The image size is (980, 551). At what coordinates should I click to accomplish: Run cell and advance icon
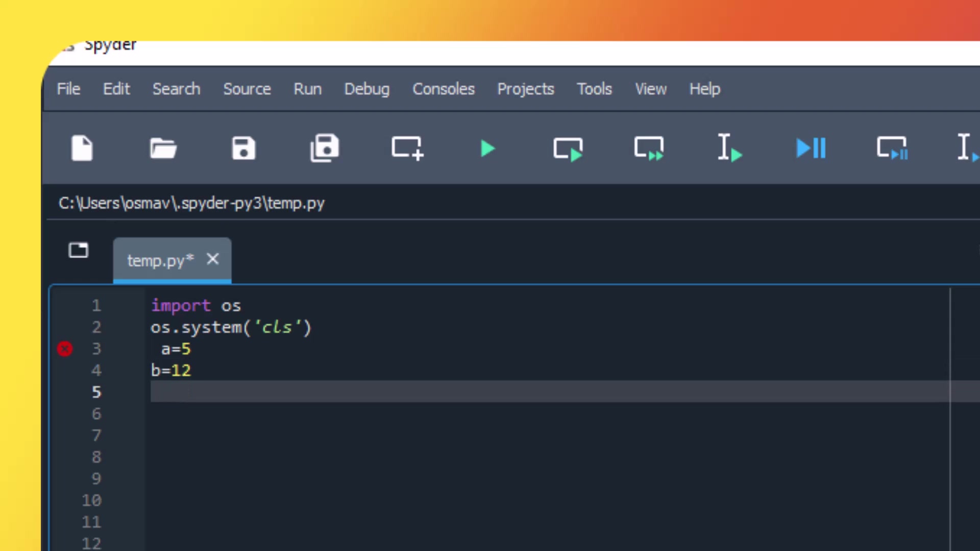click(x=649, y=148)
